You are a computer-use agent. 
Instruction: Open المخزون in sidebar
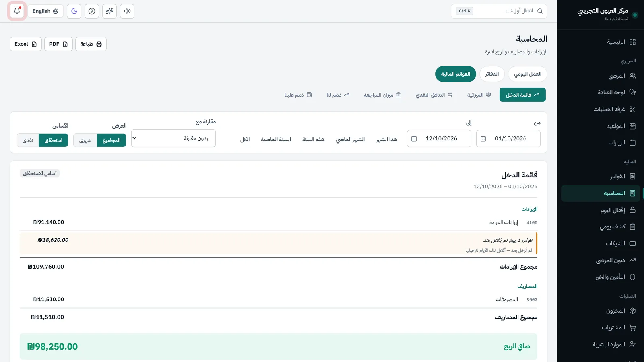pos(601,311)
